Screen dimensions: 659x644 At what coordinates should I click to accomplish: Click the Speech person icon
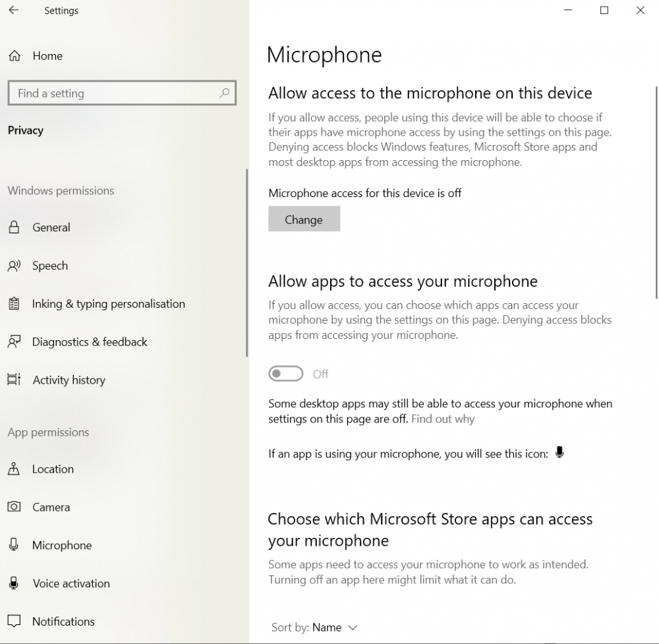[14, 266]
